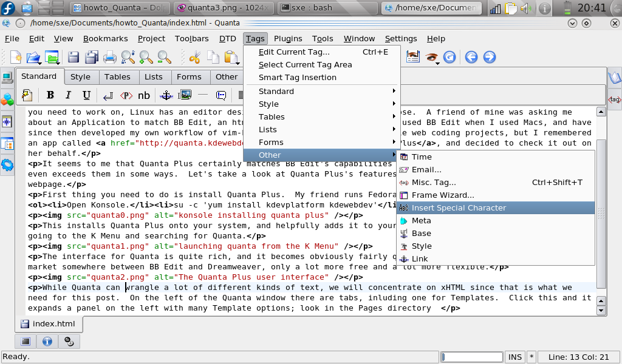Expand the Paste dropdown arrow
622x364 pixels.
(238, 63)
